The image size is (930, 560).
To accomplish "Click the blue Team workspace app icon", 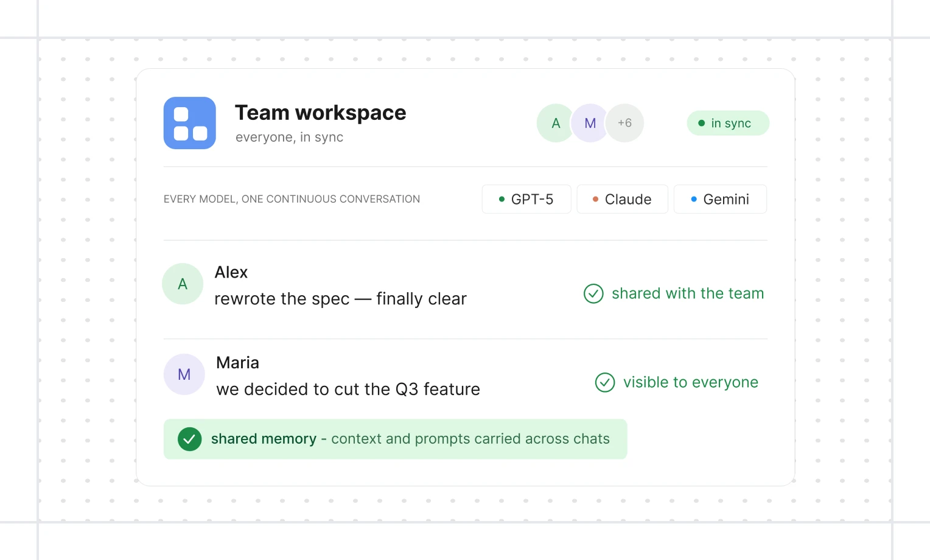I will (190, 123).
